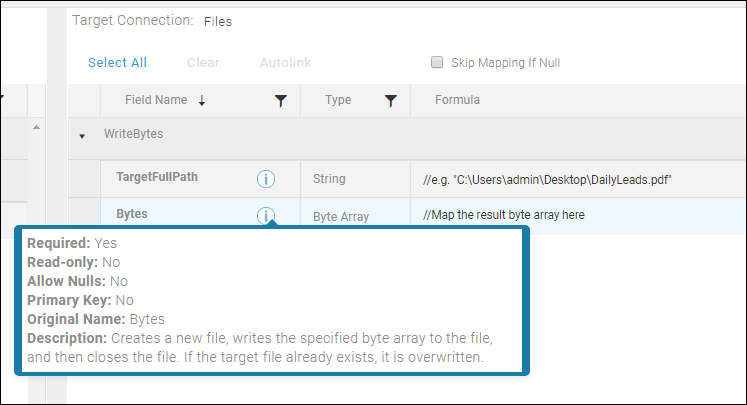Click the Target Connection label
This screenshot has width=747, height=405.
coord(133,20)
